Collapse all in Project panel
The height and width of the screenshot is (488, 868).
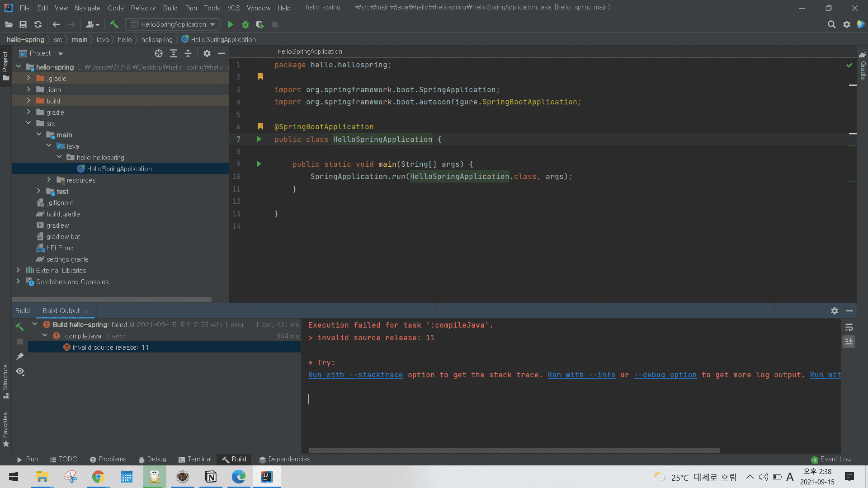[x=188, y=53]
